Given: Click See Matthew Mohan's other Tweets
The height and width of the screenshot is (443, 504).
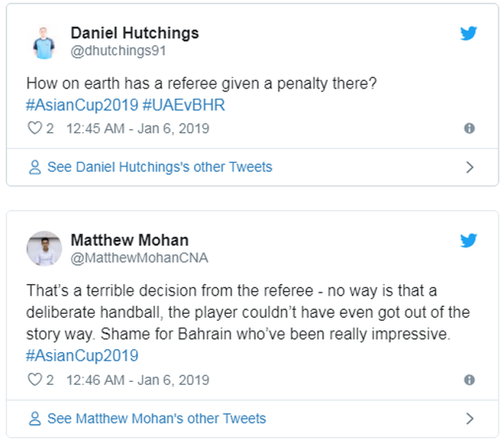Looking at the screenshot, I should (x=157, y=419).
